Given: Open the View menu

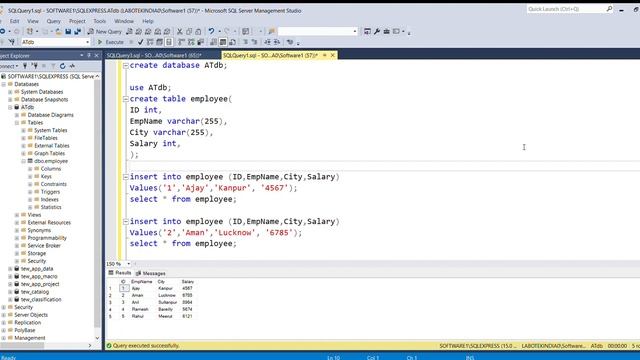Looking at the screenshot, I should pyautogui.click(x=33, y=21).
